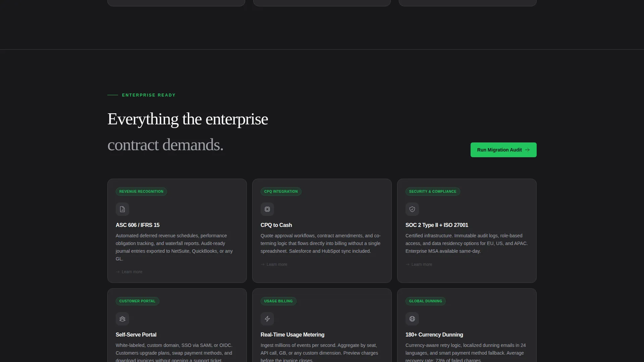Click the SOC 2 Type II + ISO 27001 title

[437, 225]
